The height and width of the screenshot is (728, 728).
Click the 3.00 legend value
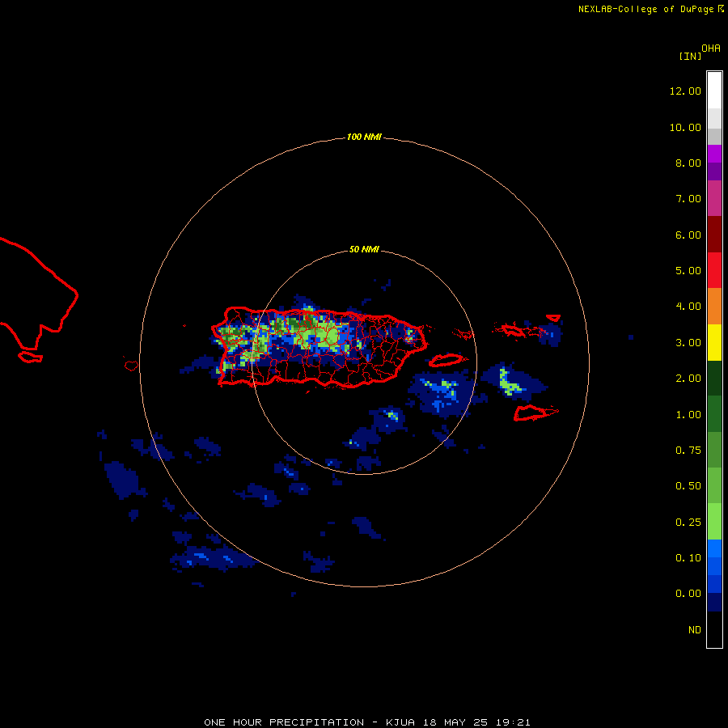[688, 343]
